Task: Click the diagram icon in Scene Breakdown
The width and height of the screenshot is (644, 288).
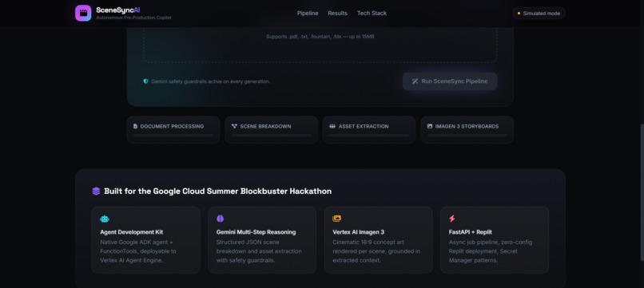Action: pyautogui.click(x=234, y=126)
